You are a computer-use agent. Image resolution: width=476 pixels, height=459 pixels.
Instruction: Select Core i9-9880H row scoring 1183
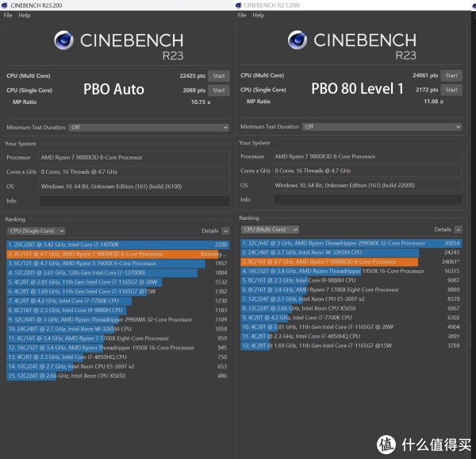pos(117,310)
